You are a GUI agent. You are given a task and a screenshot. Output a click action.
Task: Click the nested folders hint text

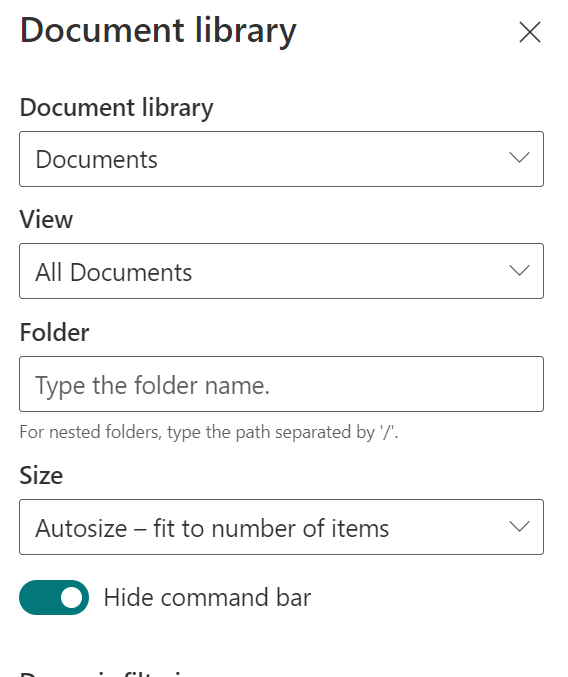pos(209,432)
